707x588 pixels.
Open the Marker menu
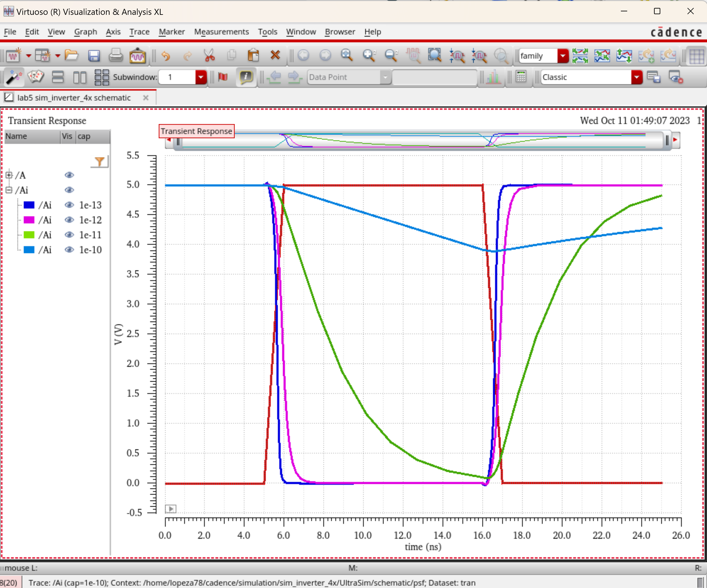172,32
